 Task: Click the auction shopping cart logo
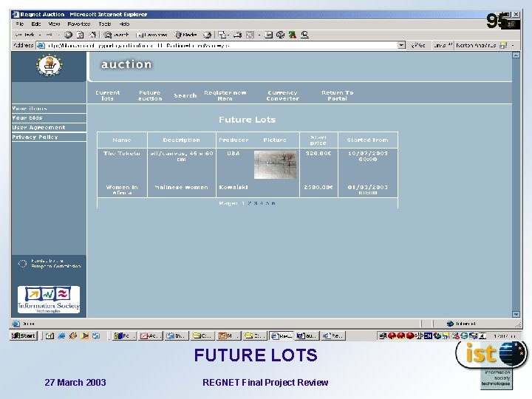coord(50,66)
